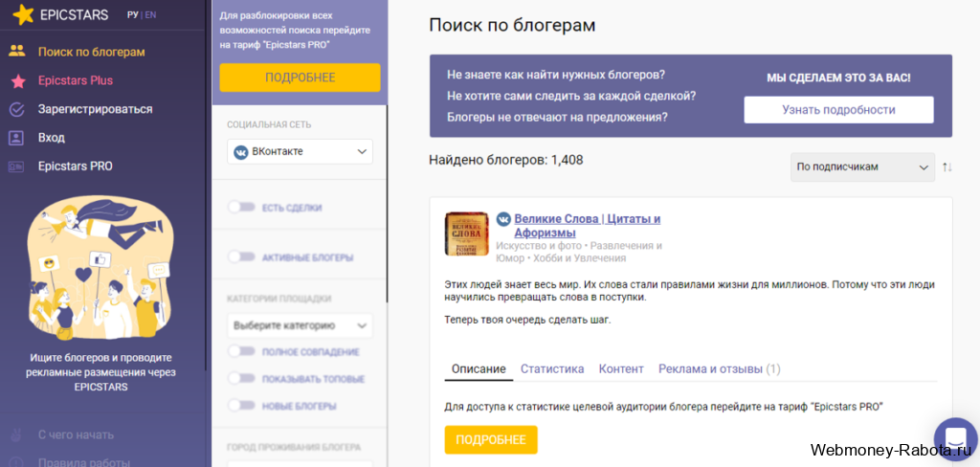The height and width of the screenshot is (467, 980).
Task: Click the checkmark icon beside Зарегистрироваться
Action: coord(17,109)
